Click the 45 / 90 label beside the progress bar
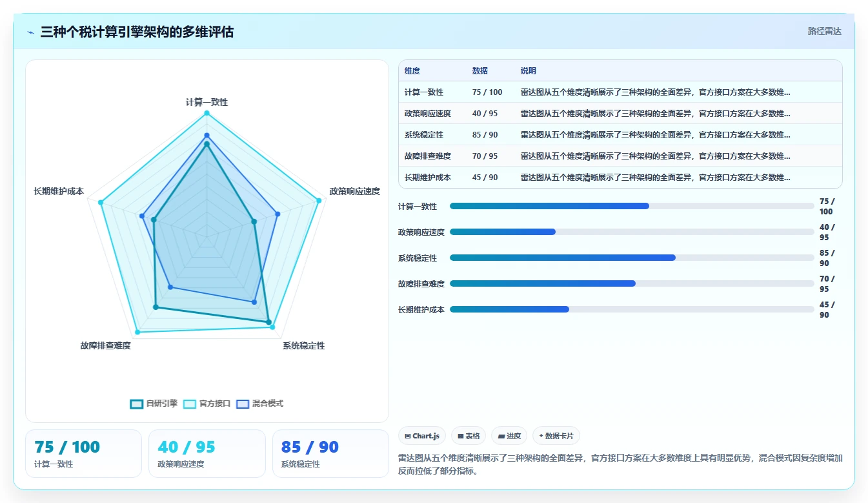 point(827,310)
